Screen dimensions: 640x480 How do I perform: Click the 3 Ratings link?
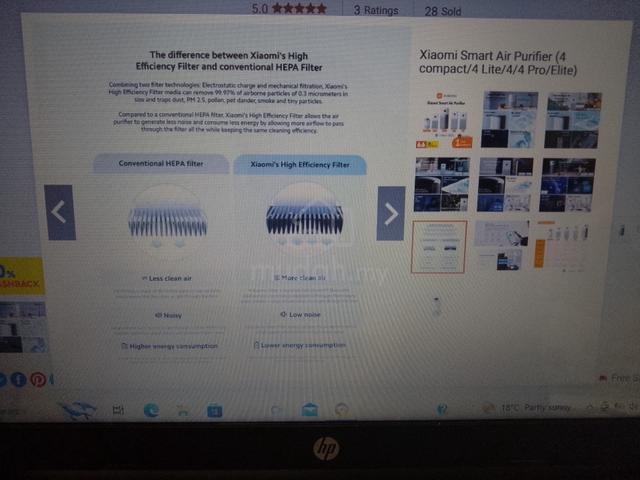point(376,10)
